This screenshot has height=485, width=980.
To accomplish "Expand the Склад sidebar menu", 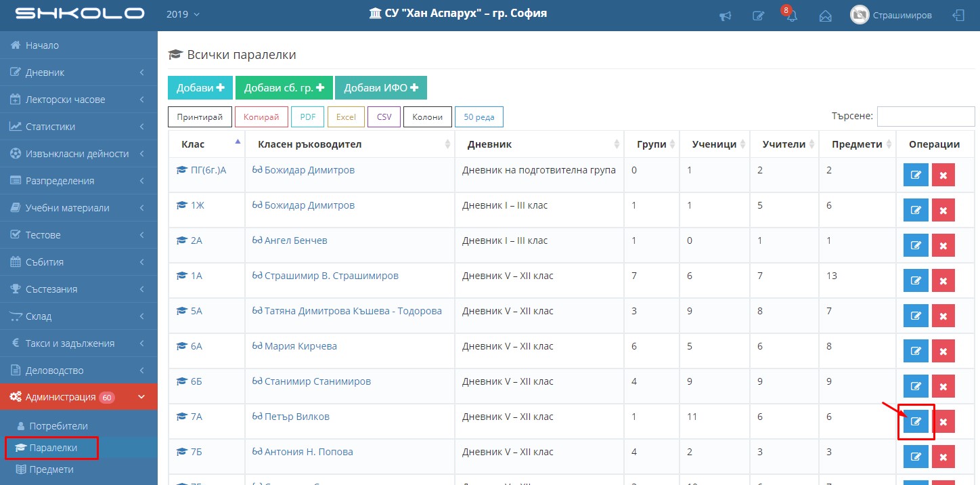I will pos(79,316).
